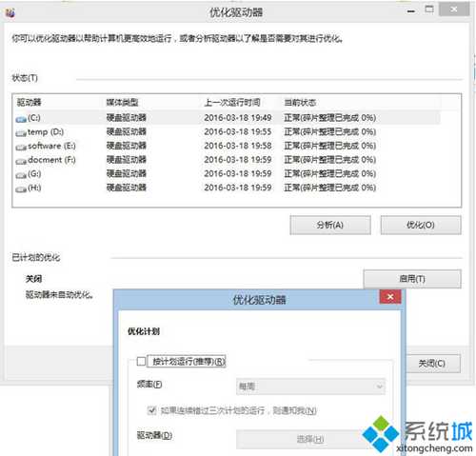476x456 pixels.
Task: Toggle 如果连续错过三次计划的运行 notify checkbox
Action: point(151,410)
